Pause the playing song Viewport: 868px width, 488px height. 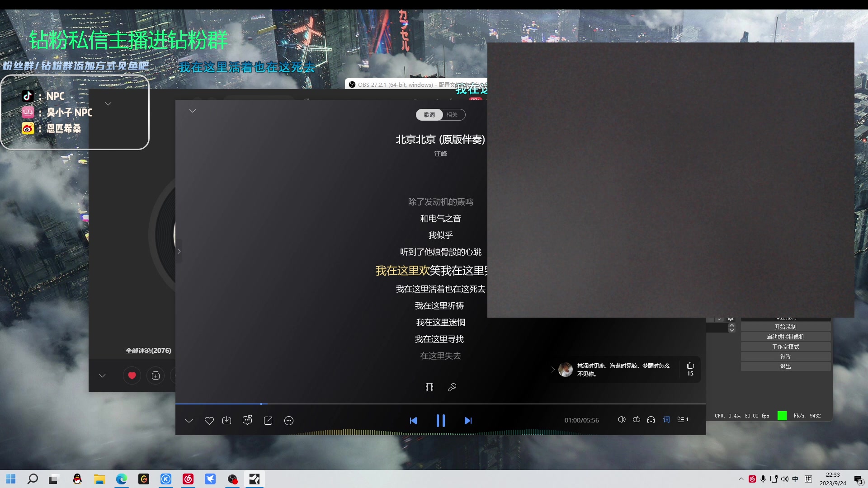coord(440,421)
